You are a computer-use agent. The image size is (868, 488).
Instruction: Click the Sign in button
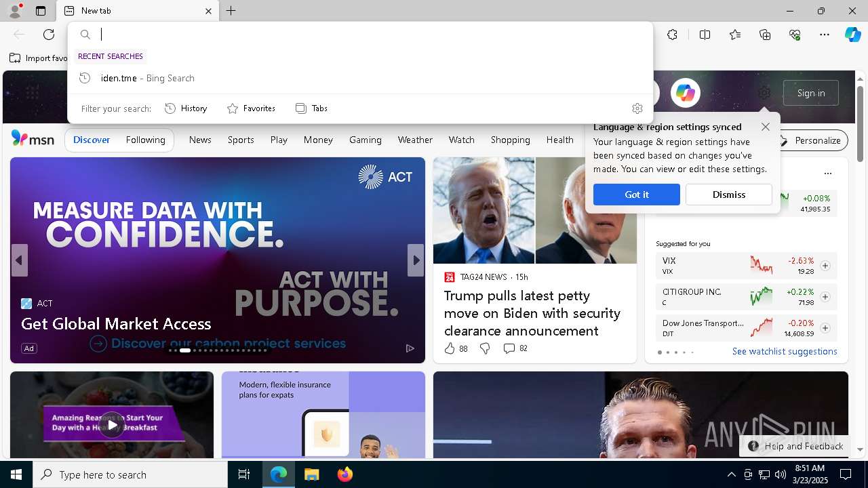tap(811, 93)
